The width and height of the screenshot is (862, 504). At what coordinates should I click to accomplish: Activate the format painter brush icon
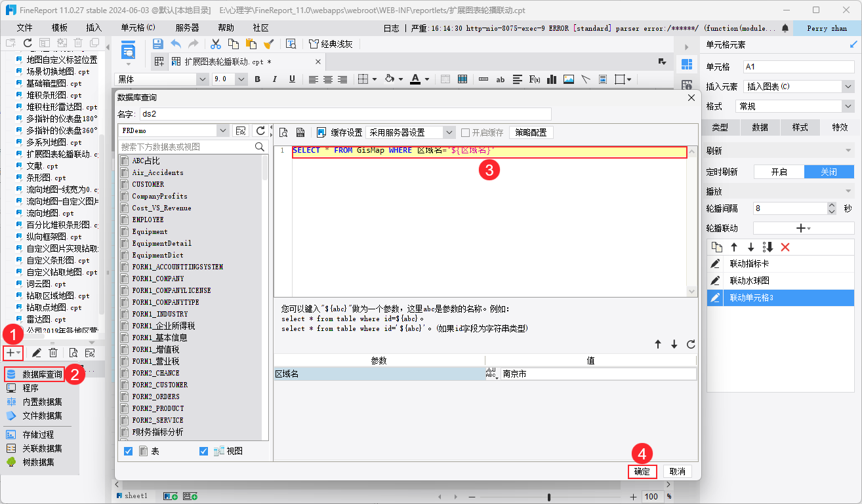pos(268,44)
